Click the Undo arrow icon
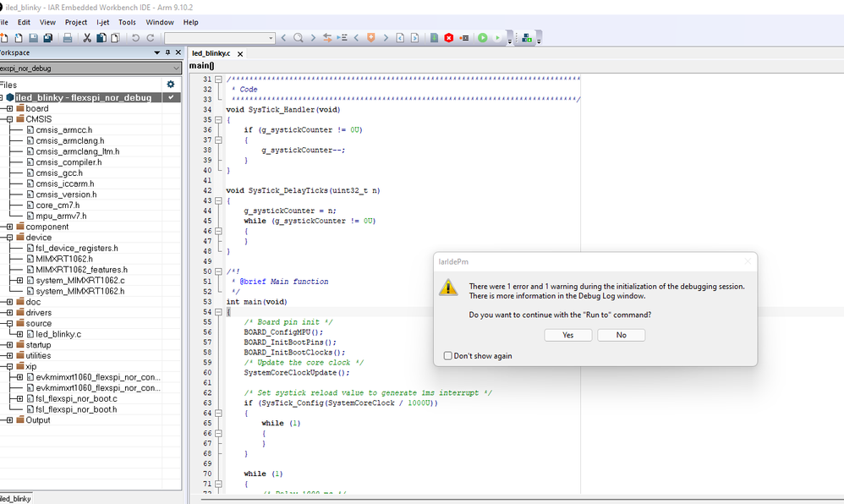The height and width of the screenshot is (504, 844). pyautogui.click(x=135, y=38)
